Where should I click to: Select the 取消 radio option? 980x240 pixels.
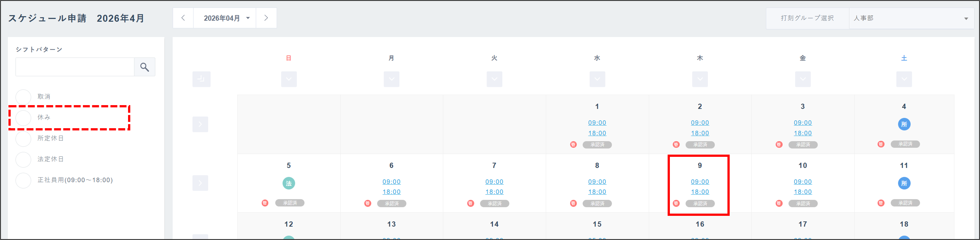pos(24,97)
